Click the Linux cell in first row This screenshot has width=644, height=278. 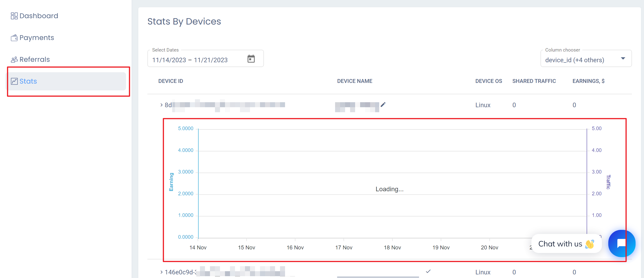click(483, 105)
